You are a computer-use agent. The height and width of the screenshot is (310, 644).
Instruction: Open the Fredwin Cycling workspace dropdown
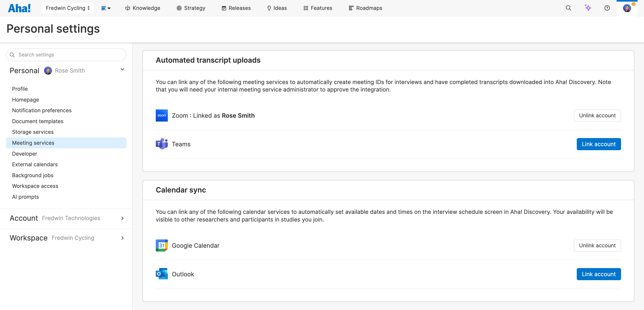67,8
